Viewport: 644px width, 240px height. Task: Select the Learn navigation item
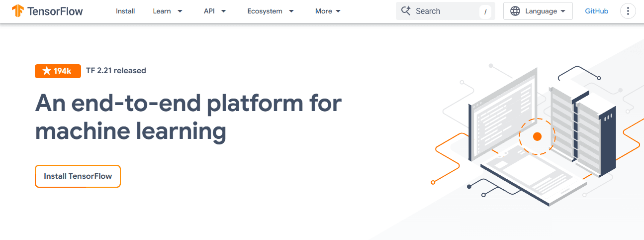(162, 11)
